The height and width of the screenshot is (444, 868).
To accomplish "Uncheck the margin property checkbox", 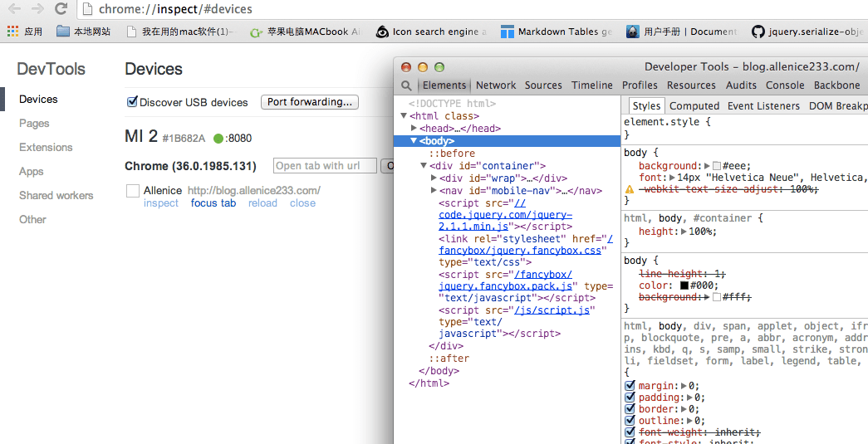I will (630, 385).
